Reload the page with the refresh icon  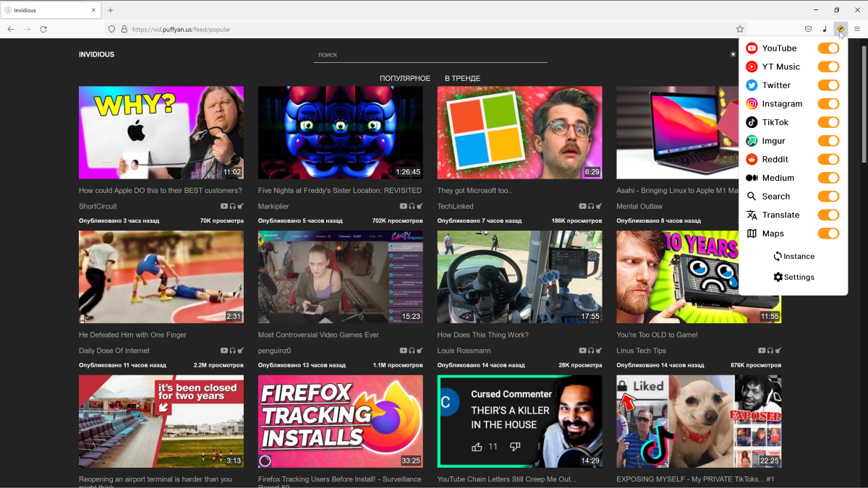click(43, 29)
